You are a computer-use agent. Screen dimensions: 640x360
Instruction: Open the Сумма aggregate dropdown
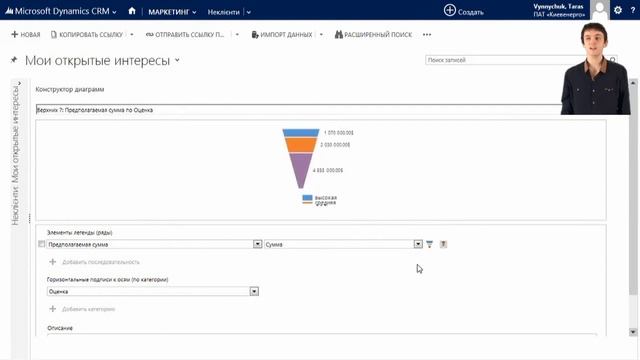[418, 244]
